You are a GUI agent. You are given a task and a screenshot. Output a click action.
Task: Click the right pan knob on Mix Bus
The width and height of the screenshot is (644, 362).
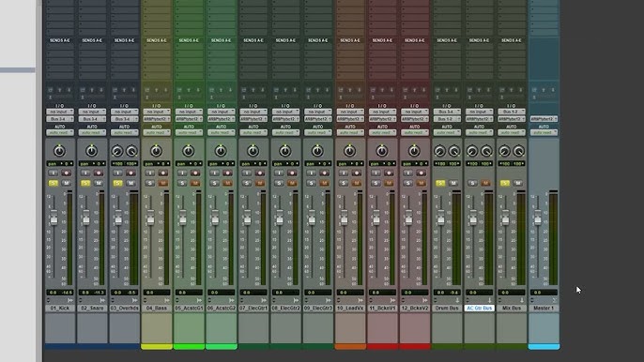point(519,151)
